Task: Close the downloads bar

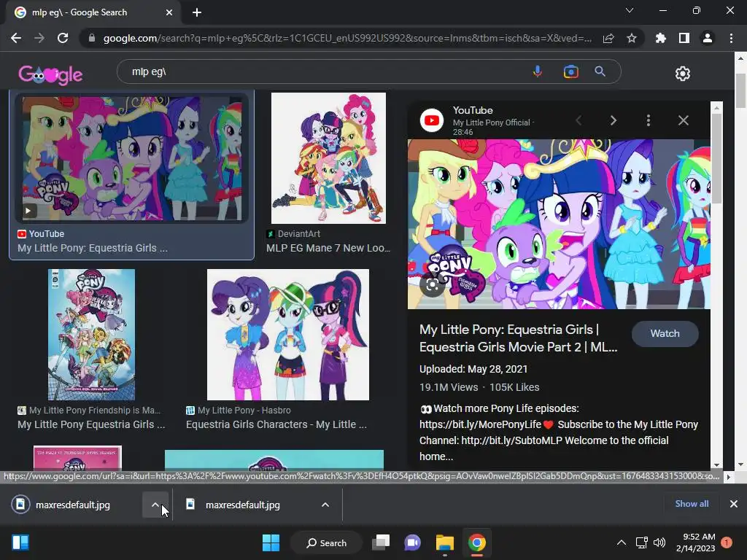Action: click(x=734, y=504)
